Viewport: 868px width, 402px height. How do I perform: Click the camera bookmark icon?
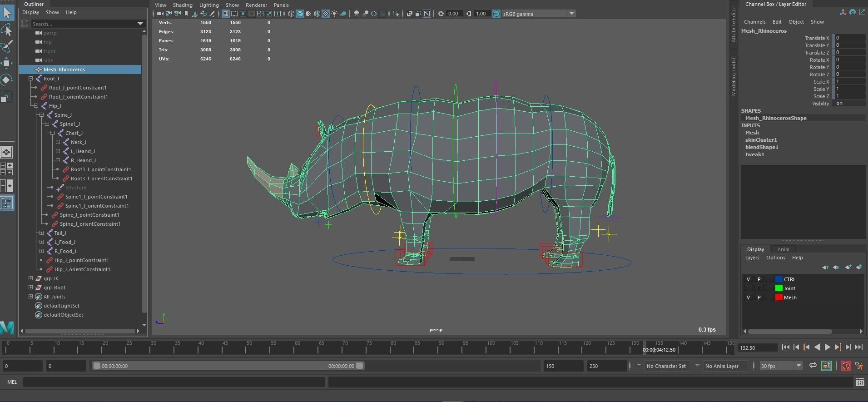(186, 14)
